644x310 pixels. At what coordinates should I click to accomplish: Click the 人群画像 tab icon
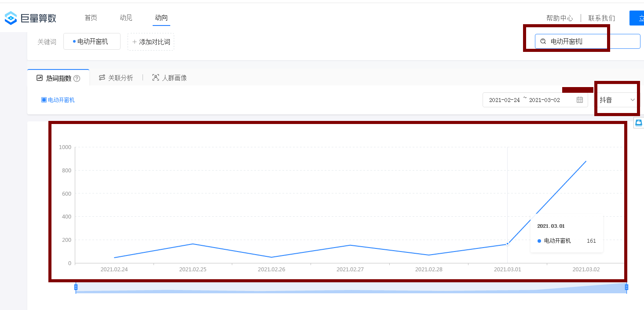pos(155,78)
